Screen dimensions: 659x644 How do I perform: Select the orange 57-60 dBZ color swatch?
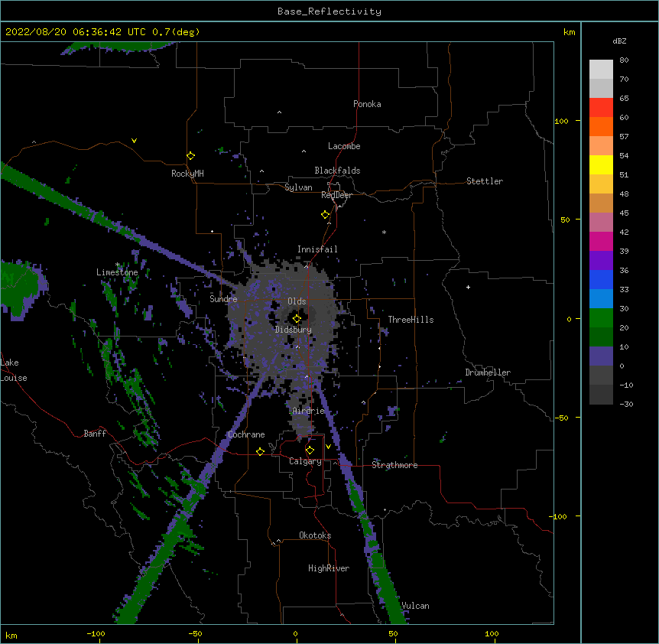(x=601, y=126)
